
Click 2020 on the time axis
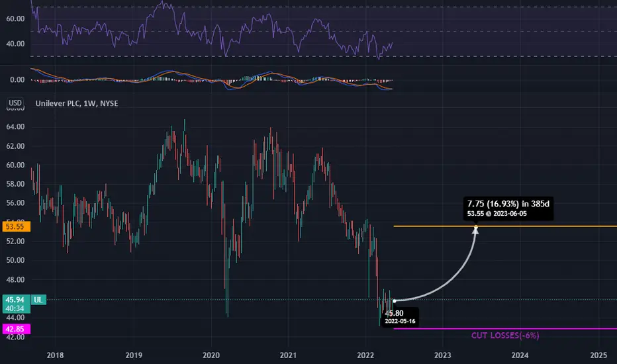(x=211, y=355)
